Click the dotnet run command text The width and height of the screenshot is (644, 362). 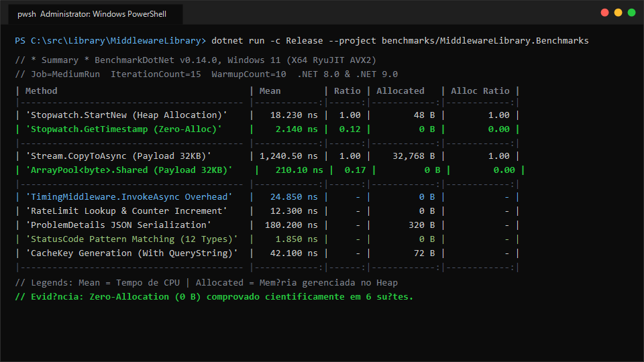click(x=400, y=41)
